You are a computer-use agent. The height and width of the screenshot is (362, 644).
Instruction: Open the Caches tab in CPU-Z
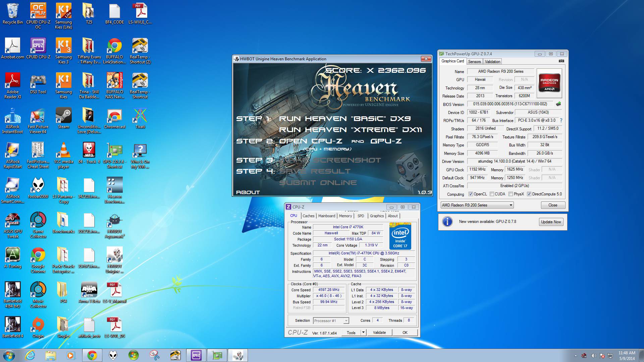click(x=308, y=216)
